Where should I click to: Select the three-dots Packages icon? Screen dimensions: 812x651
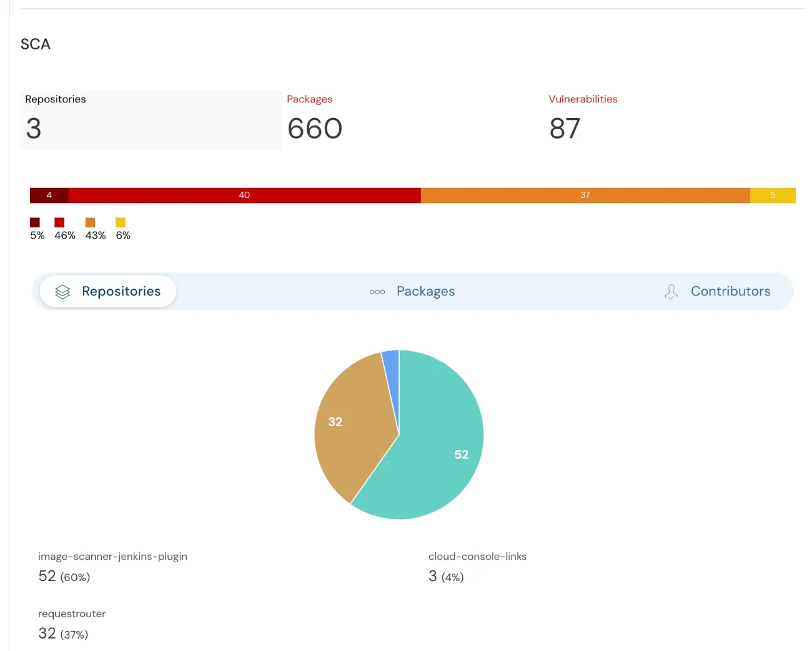click(377, 291)
